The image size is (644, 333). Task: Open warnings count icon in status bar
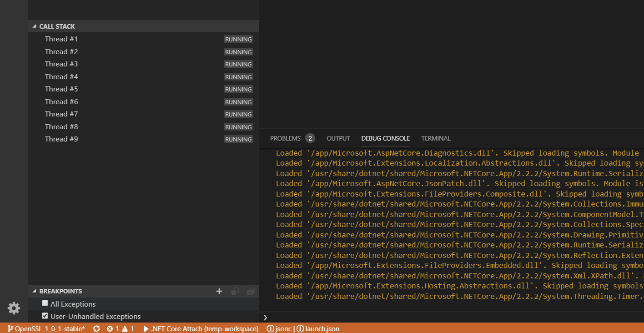click(125, 328)
